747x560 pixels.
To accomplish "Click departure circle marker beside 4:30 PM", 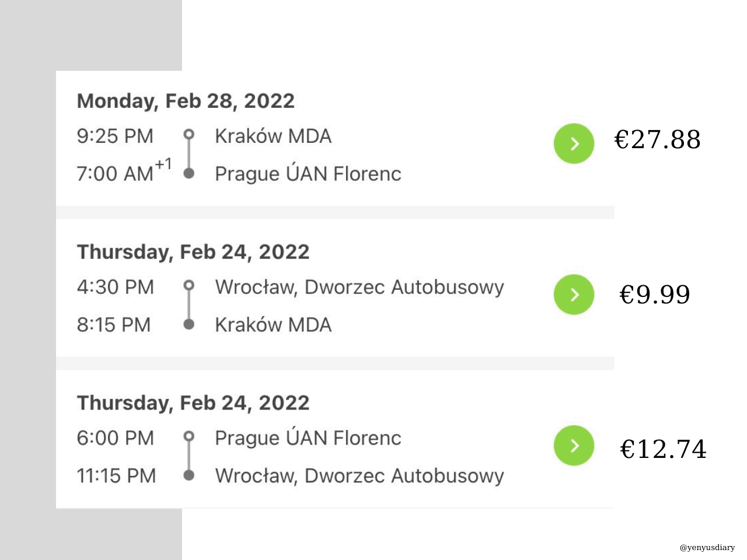I will [x=189, y=286].
